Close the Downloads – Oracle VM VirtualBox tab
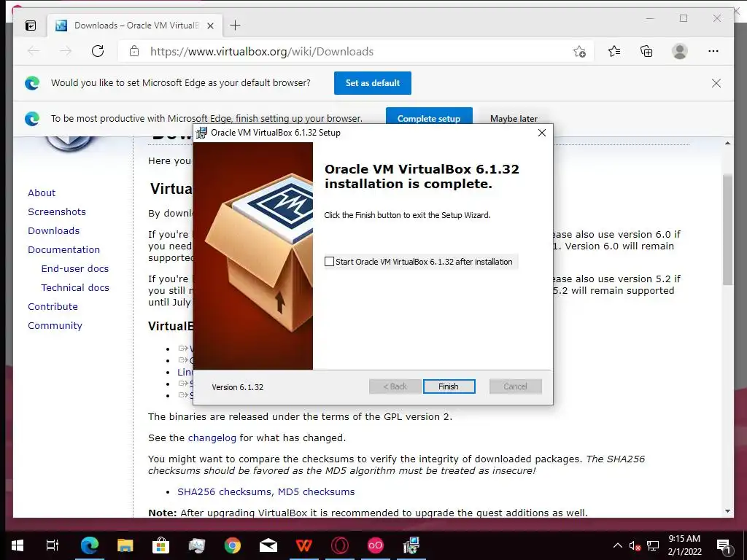This screenshot has height=560, width=747. coord(210,26)
